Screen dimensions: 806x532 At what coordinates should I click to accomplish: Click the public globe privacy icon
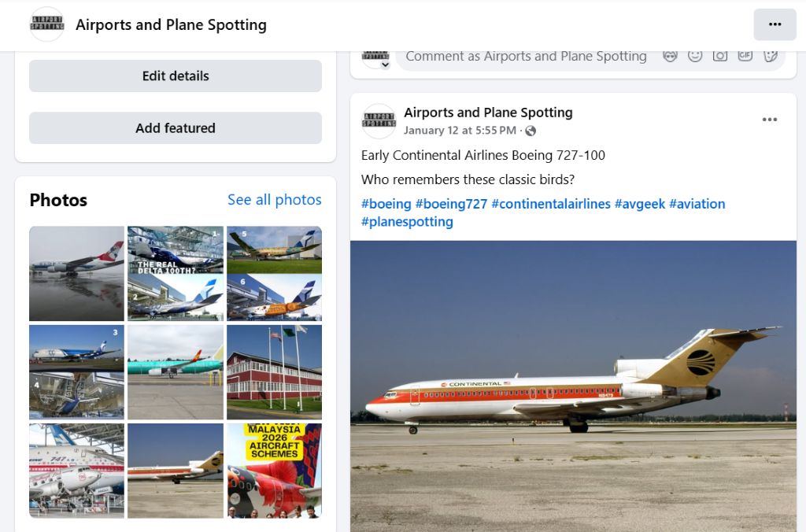(531, 131)
